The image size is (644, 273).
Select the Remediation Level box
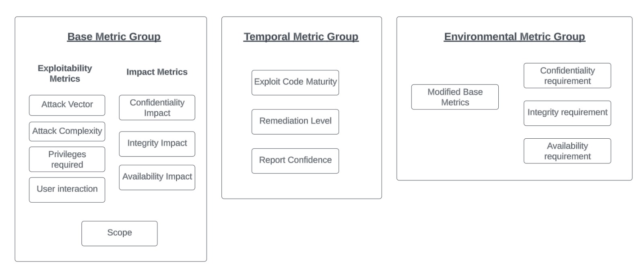[295, 121]
